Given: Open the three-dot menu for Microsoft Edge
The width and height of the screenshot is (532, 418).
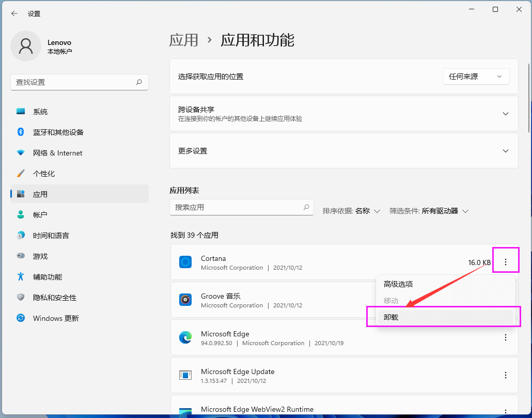Looking at the screenshot, I should pyautogui.click(x=506, y=337).
